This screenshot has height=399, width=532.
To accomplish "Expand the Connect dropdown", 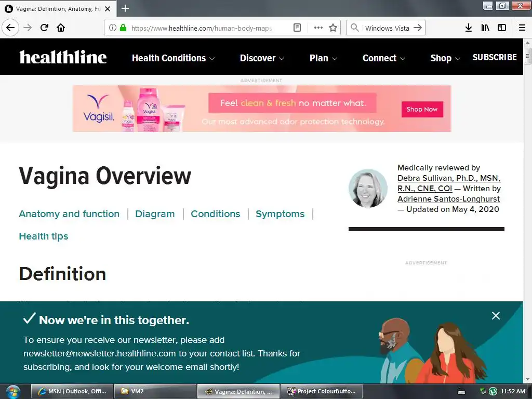I will click(x=384, y=58).
